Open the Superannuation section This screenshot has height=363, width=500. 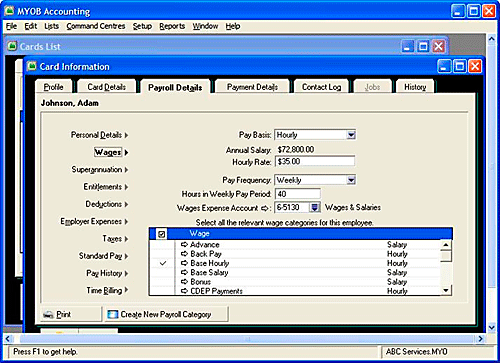point(100,170)
